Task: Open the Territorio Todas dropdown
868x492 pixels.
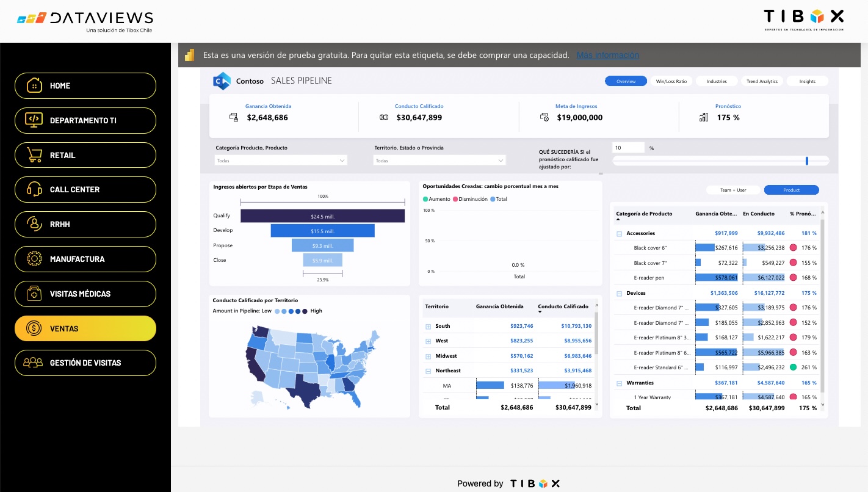Action: pos(439,160)
